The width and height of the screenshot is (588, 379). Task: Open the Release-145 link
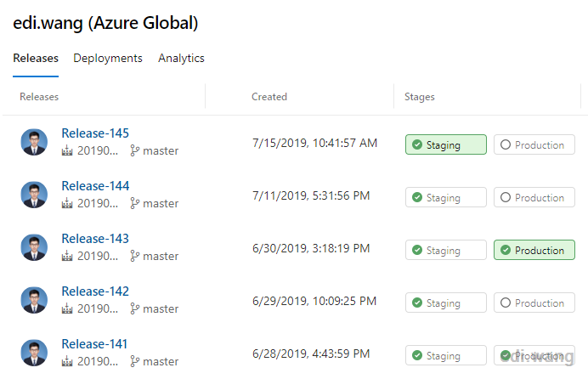(x=95, y=133)
